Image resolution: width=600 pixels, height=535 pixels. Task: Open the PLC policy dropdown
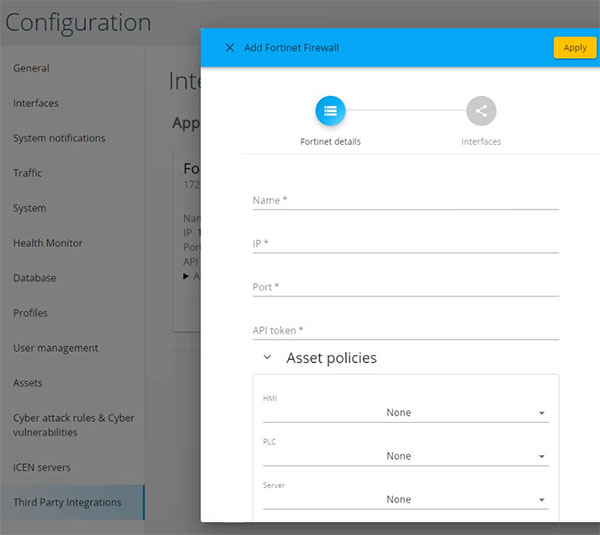pos(405,456)
